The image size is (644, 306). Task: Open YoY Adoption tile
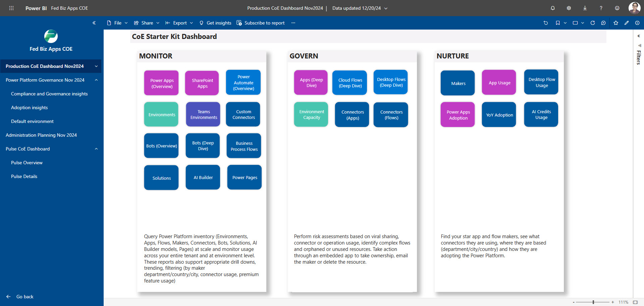tap(499, 115)
